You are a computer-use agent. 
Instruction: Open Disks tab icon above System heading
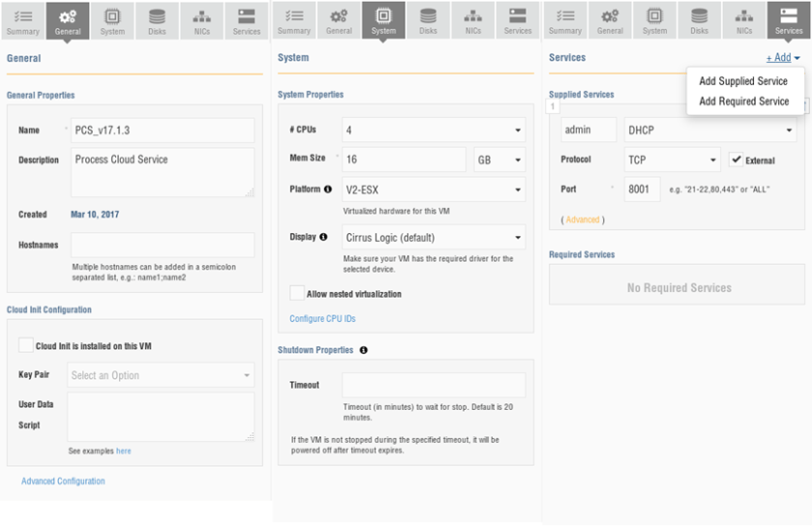click(x=428, y=20)
